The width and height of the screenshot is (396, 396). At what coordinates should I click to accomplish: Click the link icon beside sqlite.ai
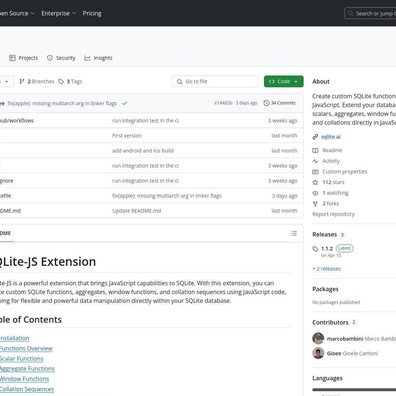pos(315,137)
